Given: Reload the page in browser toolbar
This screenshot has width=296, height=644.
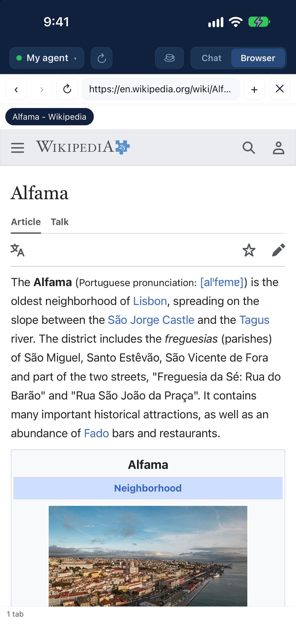Looking at the screenshot, I should pos(67,89).
